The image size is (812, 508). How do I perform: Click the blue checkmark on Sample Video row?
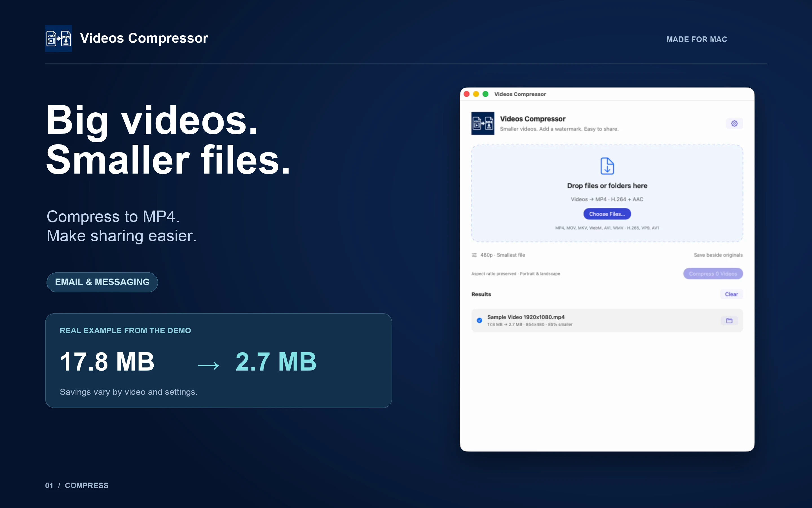[x=480, y=321]
